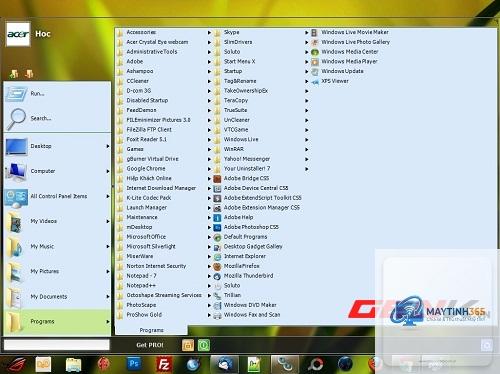
Task: Expand the My Documents submenu arrow
Action: pyautogui.click(x=108, y=297)
